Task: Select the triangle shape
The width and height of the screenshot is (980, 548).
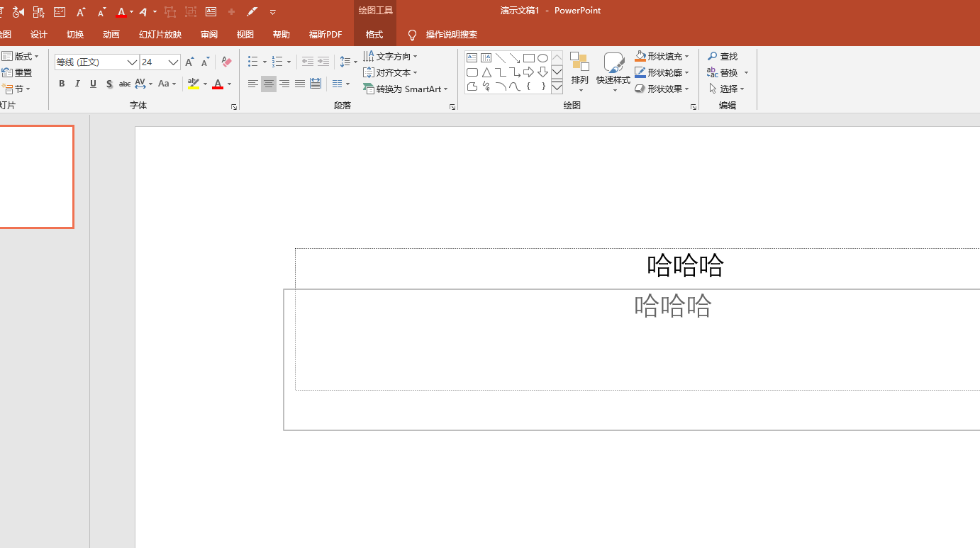Action: click(x=486, y=72)
